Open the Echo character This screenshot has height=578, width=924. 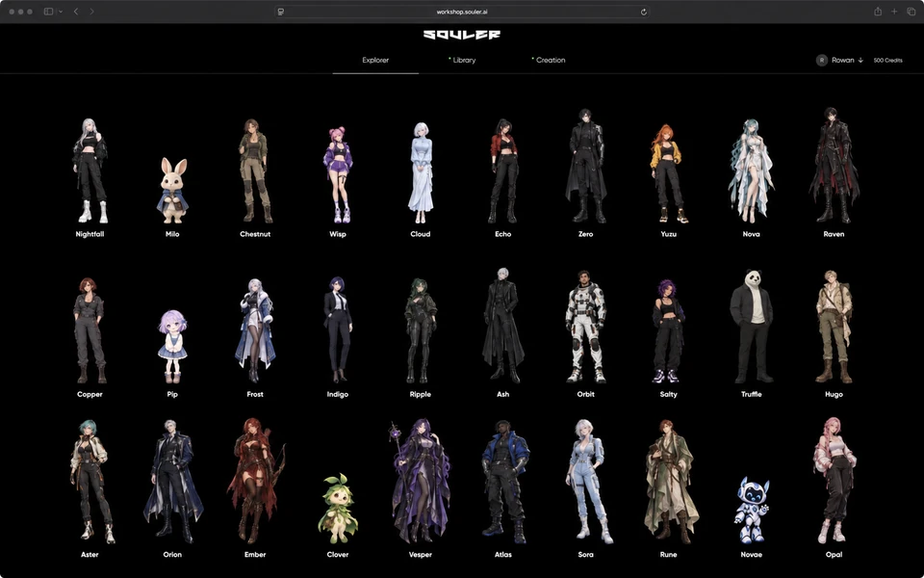[503, 171]
